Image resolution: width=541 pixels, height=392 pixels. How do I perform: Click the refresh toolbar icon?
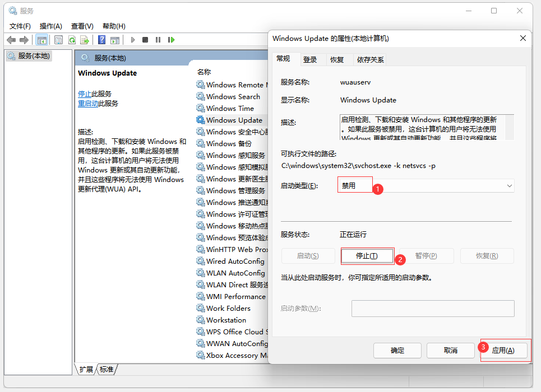pos(72,39)
